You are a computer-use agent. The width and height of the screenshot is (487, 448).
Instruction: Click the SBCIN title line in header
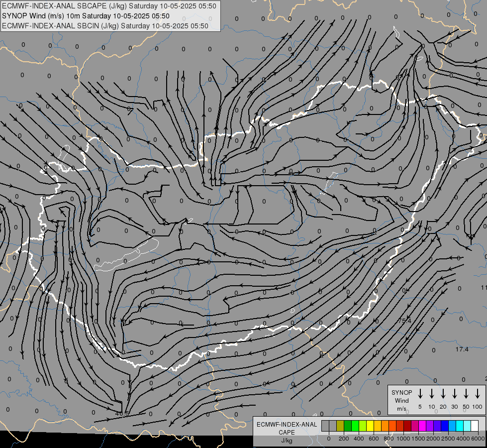[x=105, y=26]
